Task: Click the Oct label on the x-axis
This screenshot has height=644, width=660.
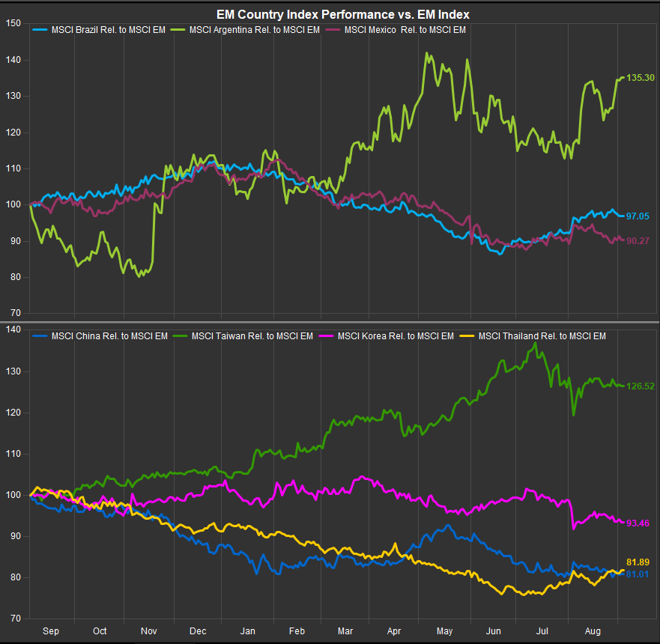Action: point(100,631)
